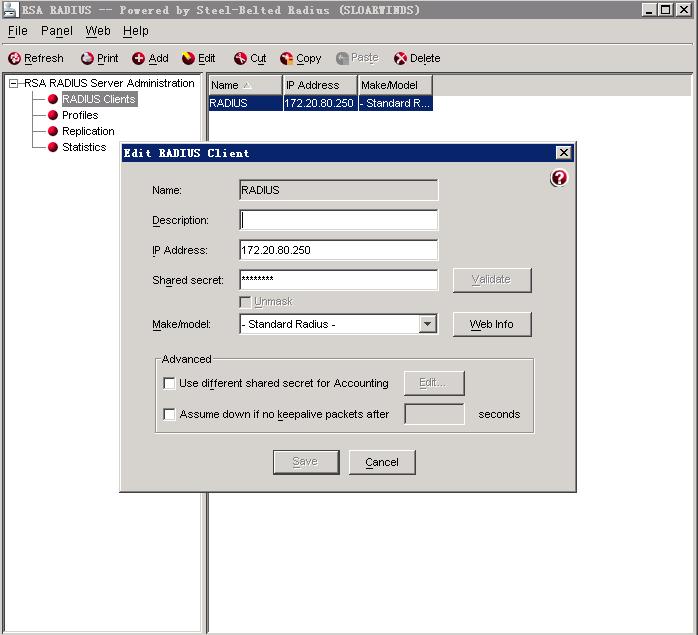This screenshot has height=635, width=698.
Task: Click the Print toolbar icon
Action: [x=87, y=58]
